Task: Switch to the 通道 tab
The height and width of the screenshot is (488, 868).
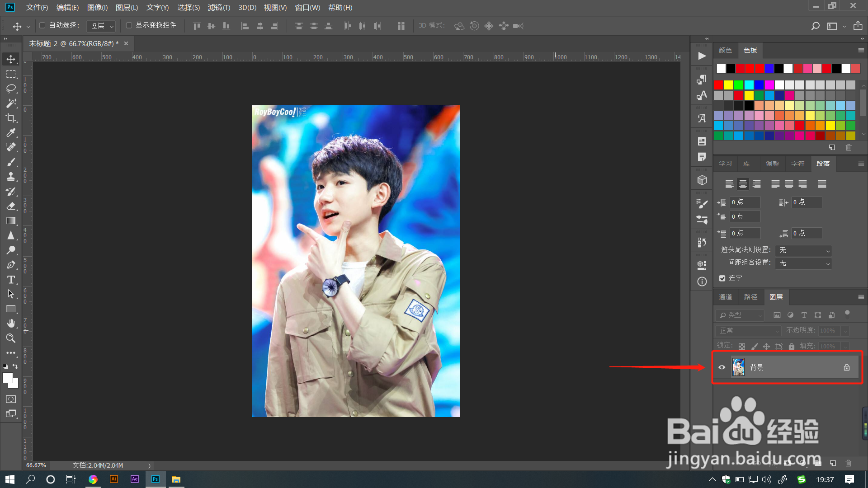Action: (725, 297)
